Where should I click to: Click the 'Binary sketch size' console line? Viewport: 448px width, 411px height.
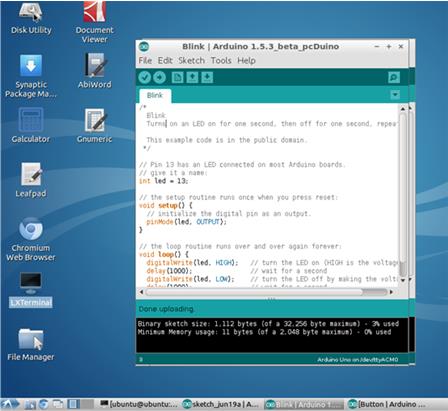268,324
